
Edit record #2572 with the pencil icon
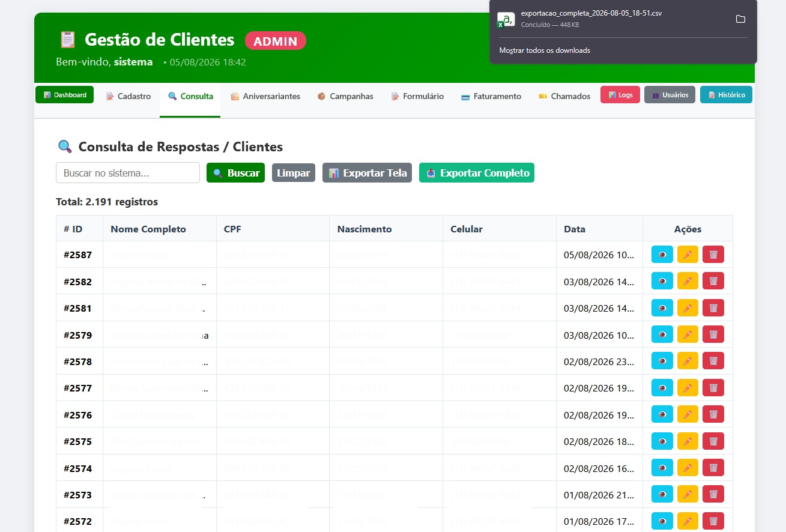(688, 521)
